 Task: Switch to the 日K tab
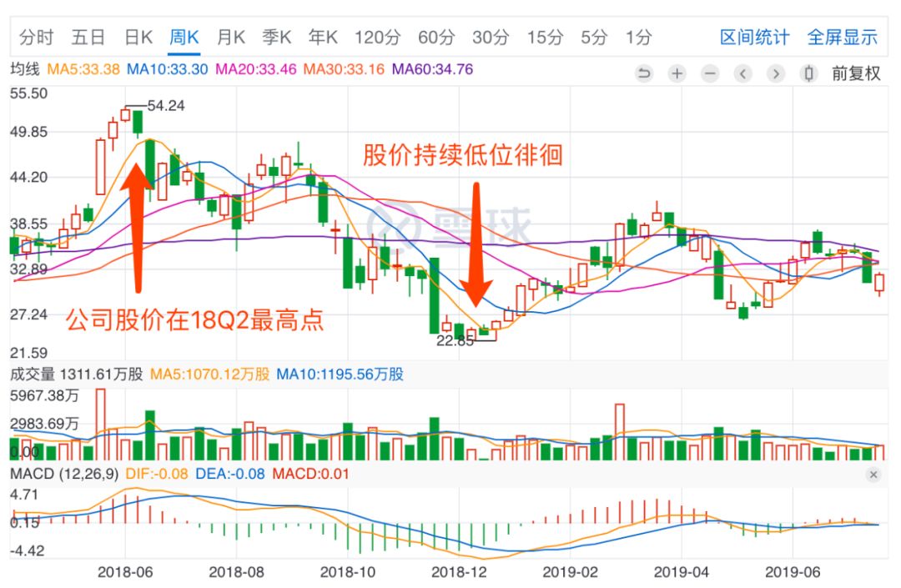coord(138,38)
